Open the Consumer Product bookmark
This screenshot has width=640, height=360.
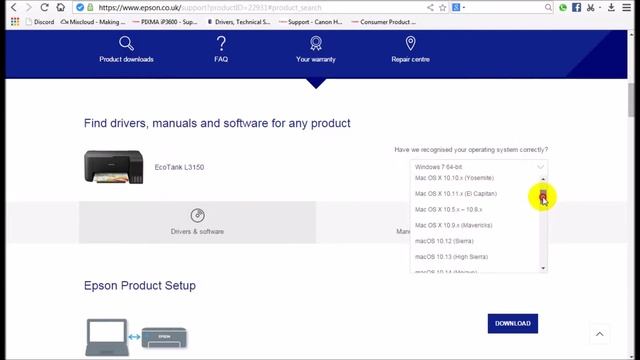383,22
